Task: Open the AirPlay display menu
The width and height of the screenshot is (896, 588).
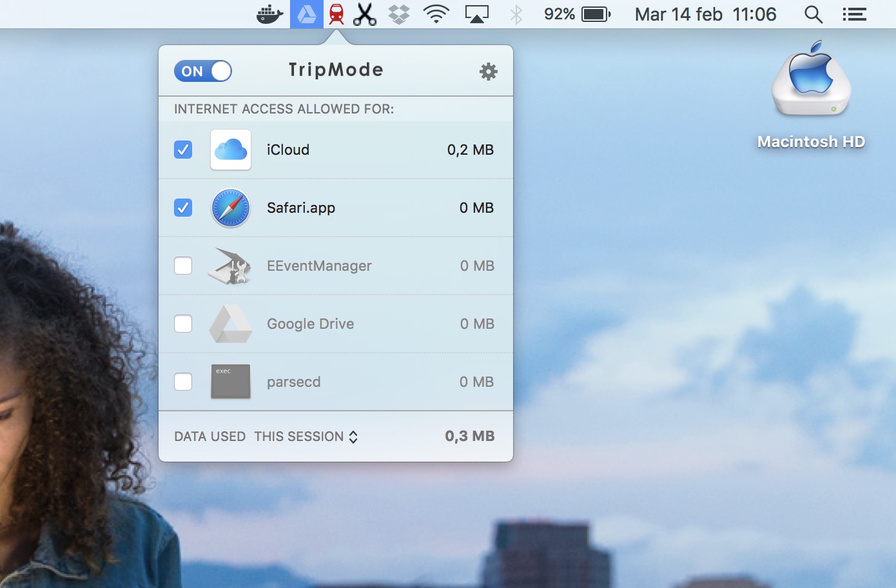Action: 477,14
